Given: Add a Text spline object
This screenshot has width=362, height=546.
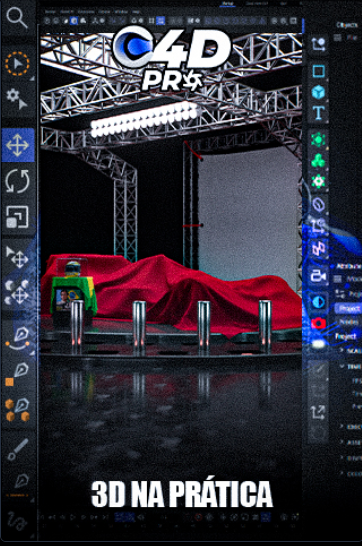Looking at the screenshot, I should [318, 113].
